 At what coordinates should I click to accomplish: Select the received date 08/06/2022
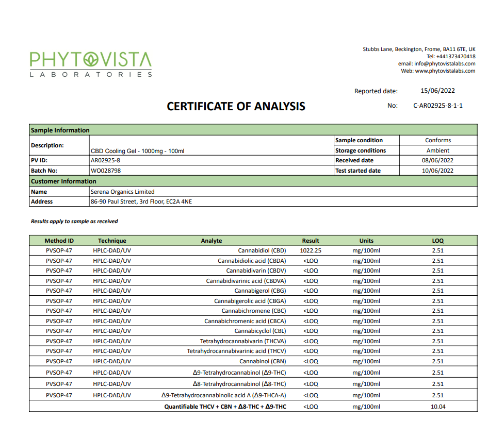tap(437, 160)
